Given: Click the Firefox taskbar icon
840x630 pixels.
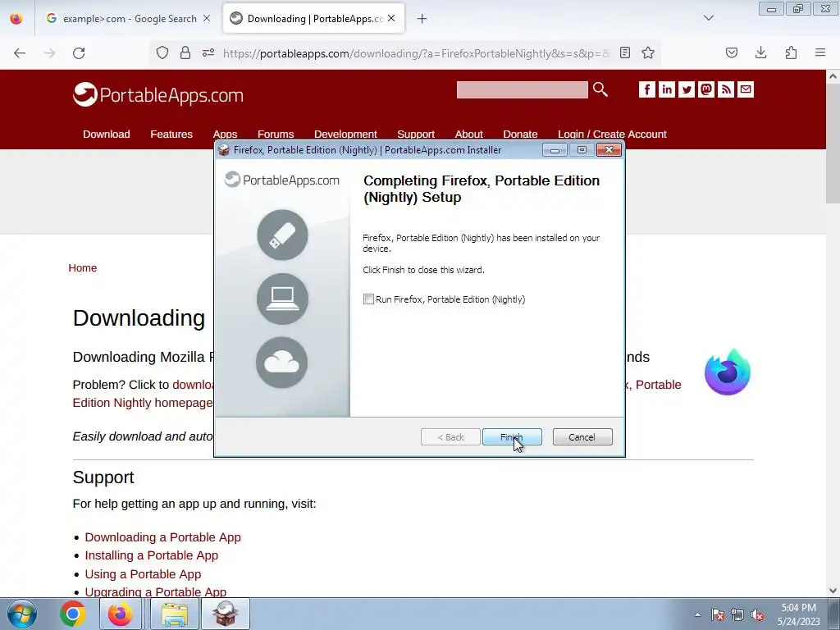Looking at the screenshot, I should point(120,614).
